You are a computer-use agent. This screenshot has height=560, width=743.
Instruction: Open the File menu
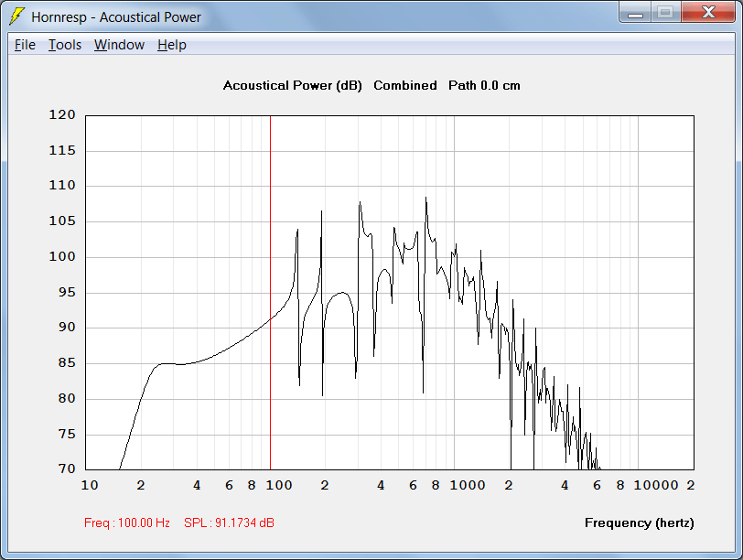pyautogui.click(x=25, y=45)
